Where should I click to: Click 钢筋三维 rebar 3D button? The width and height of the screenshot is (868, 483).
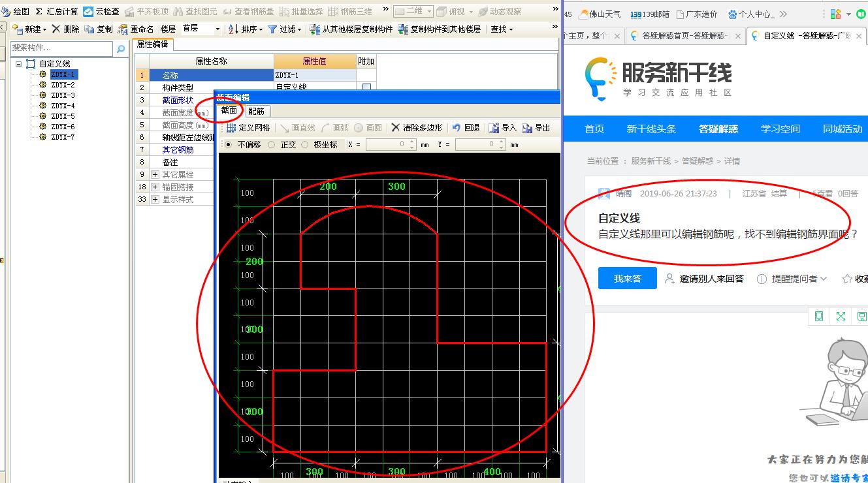pyautogui.click(x=350, y=12)
